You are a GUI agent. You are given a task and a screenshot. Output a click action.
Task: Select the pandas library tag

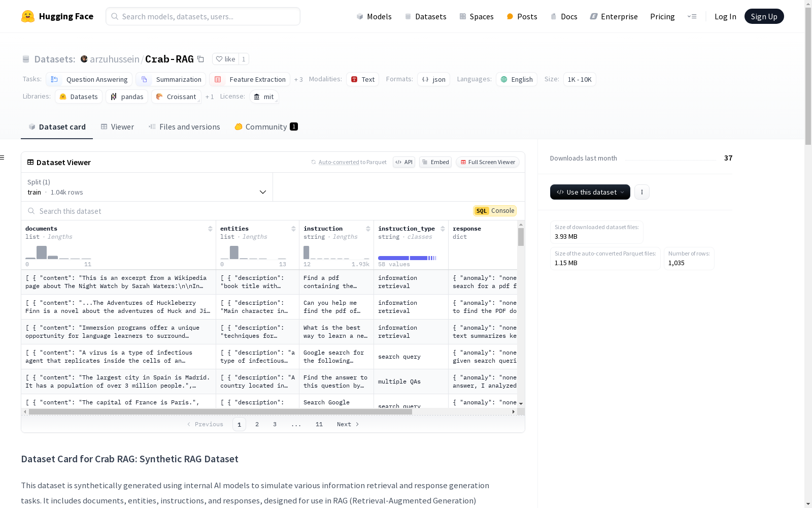pos(127,97)
